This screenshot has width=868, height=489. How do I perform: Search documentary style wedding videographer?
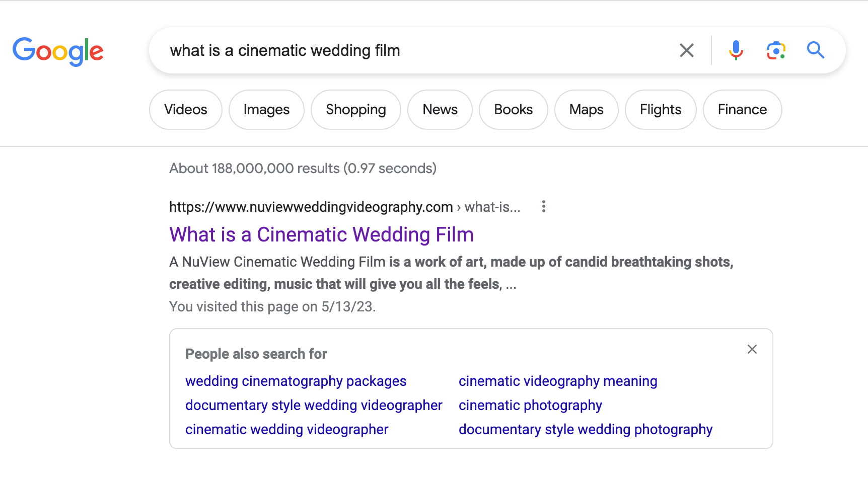(x=314, y=405)
